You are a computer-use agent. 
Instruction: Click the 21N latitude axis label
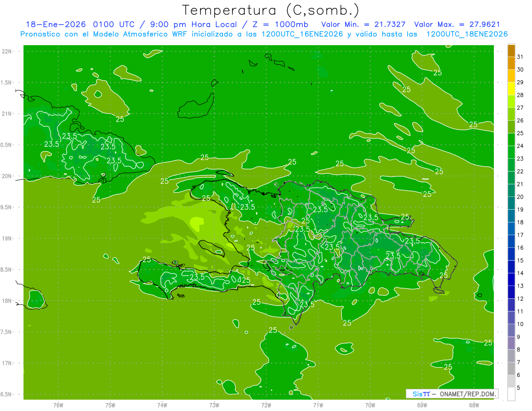[x=7, y=114]
